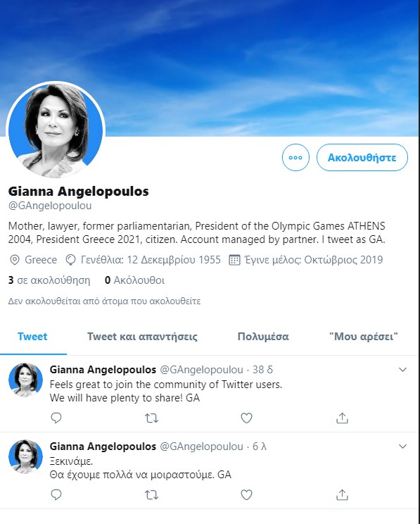Screen dimensions: 420x524
Task: Expand chevron menu on 'Ξεκινάμε' tweet
Action: coord(403,447)
